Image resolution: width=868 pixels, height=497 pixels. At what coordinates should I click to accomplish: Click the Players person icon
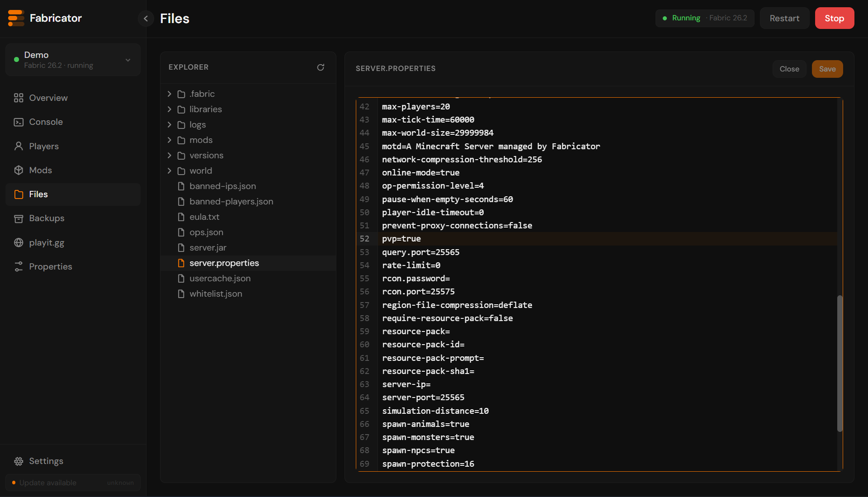(19, 146)
